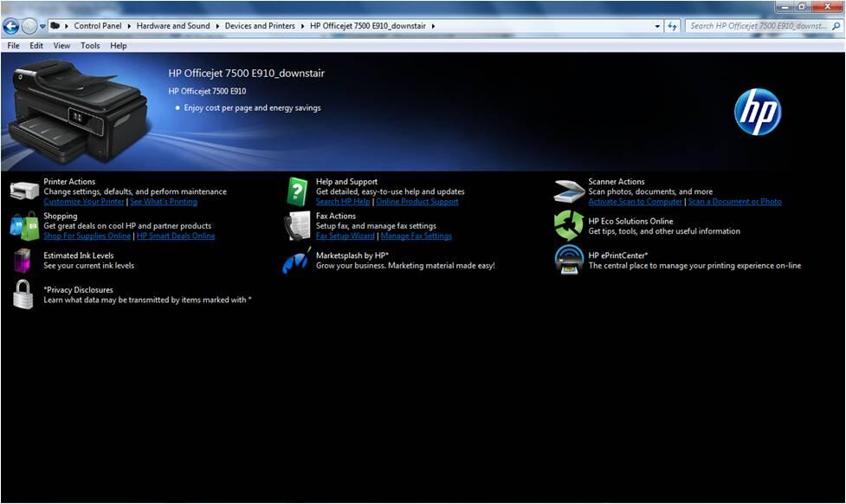Click the Scanner Actions scanner icon

point(569,191)
